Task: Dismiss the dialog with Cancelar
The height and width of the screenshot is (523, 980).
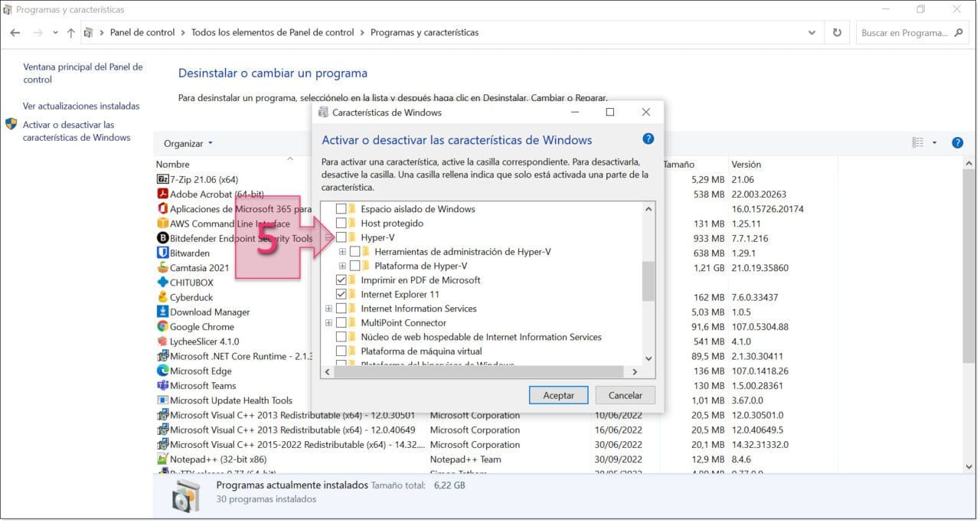Action: [x=625, y=395]
